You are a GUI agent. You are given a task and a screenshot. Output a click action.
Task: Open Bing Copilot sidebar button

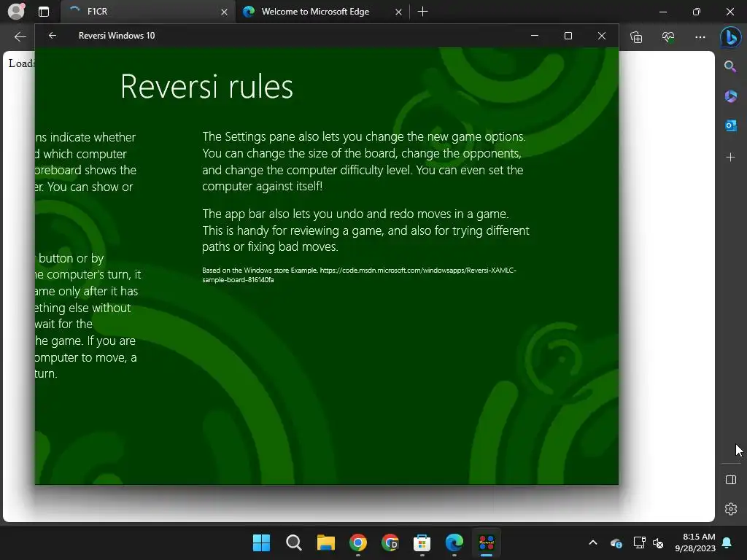point(730,37)
